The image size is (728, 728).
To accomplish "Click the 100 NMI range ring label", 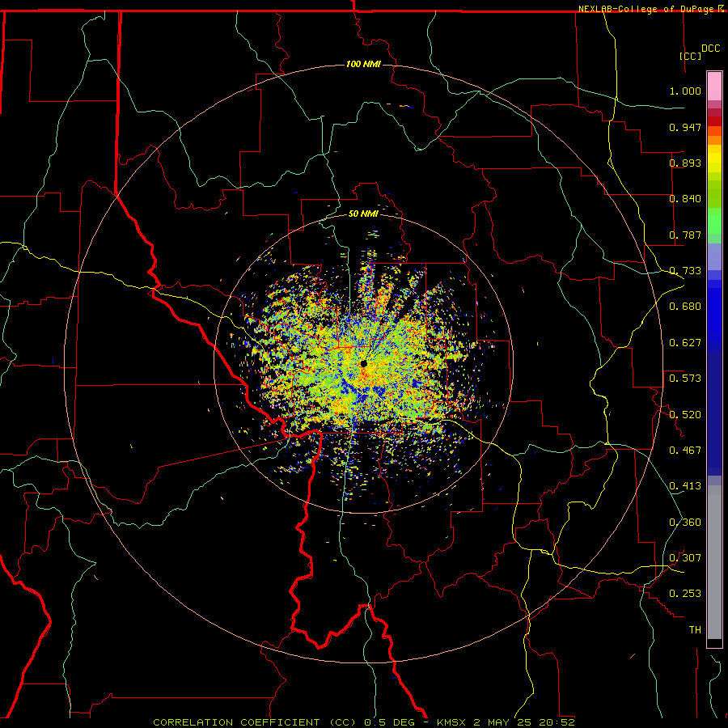I will (363, 64).
